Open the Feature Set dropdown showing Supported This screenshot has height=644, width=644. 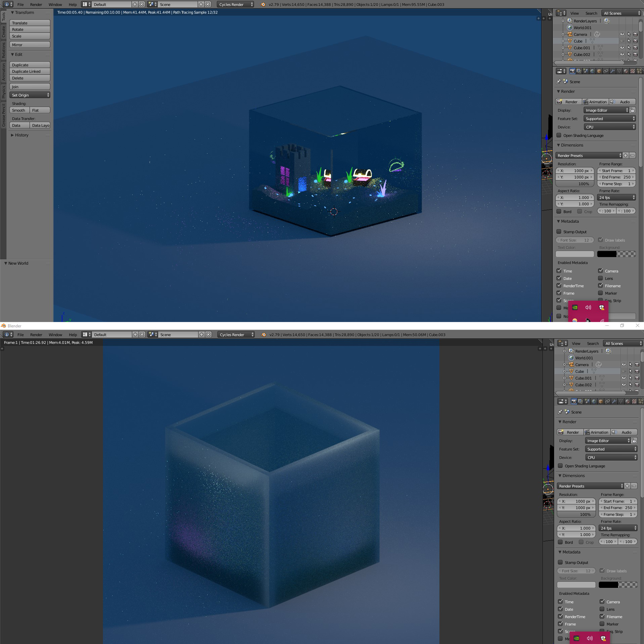[x=610, y=118]
